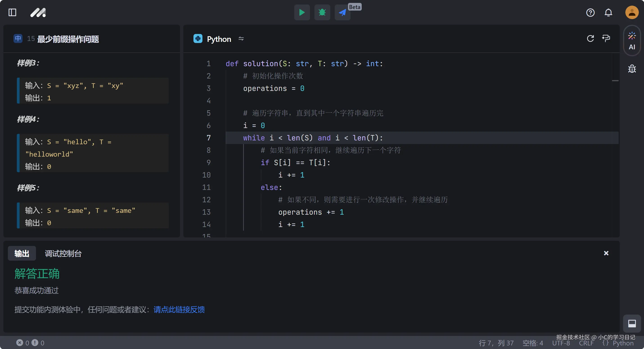
Task: Click the MarsCode logo icon
Action: pyautogui.click(x=38, y=13)
